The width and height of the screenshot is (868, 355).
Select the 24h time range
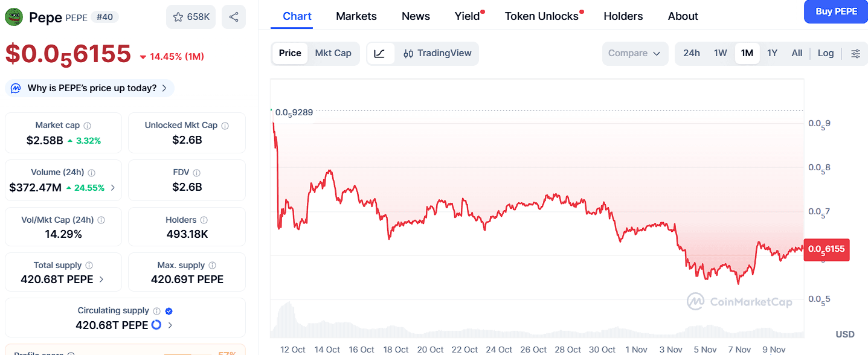(691, 53)
